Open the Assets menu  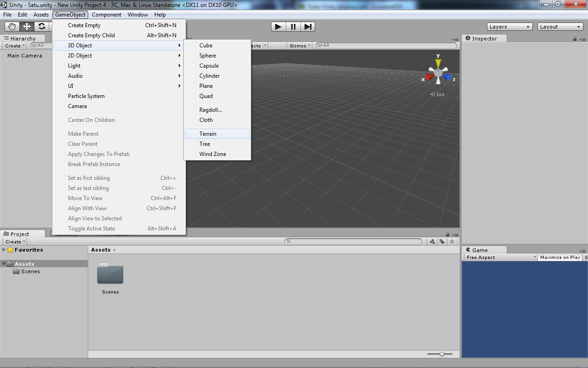41,15
